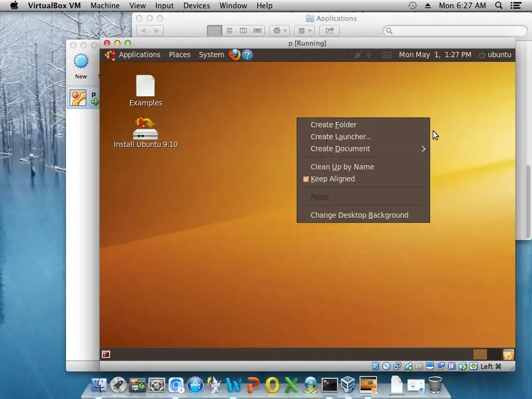Open Excel 'X' icon in Dock

pos(291,385)
